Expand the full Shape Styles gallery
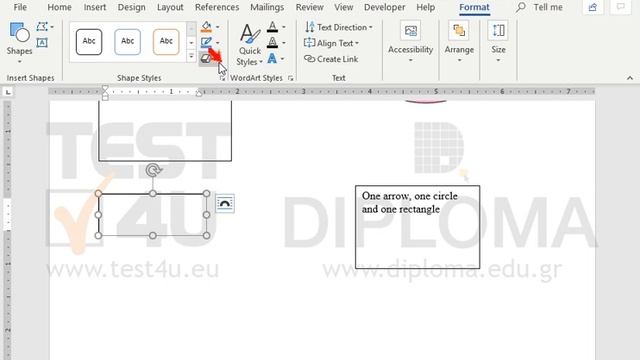The image size is (640, 360). (191, 56)
